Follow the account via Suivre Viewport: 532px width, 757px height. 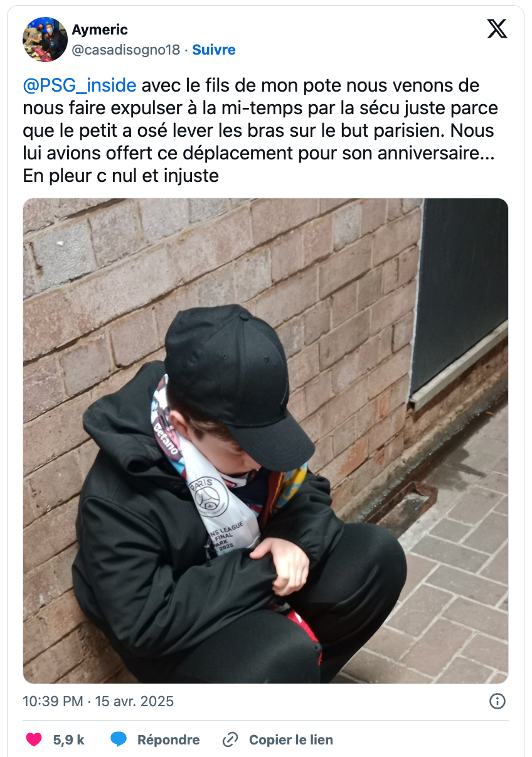pos(214,50)
